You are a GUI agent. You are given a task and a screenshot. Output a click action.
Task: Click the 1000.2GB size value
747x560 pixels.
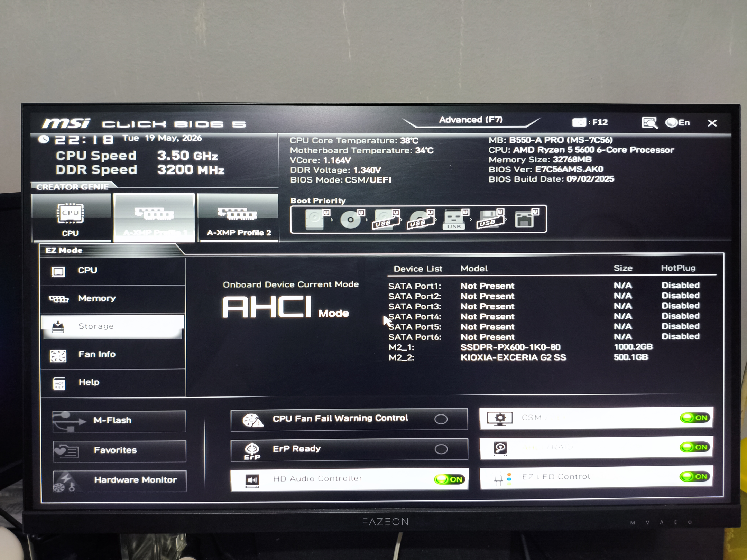point(633,347)
